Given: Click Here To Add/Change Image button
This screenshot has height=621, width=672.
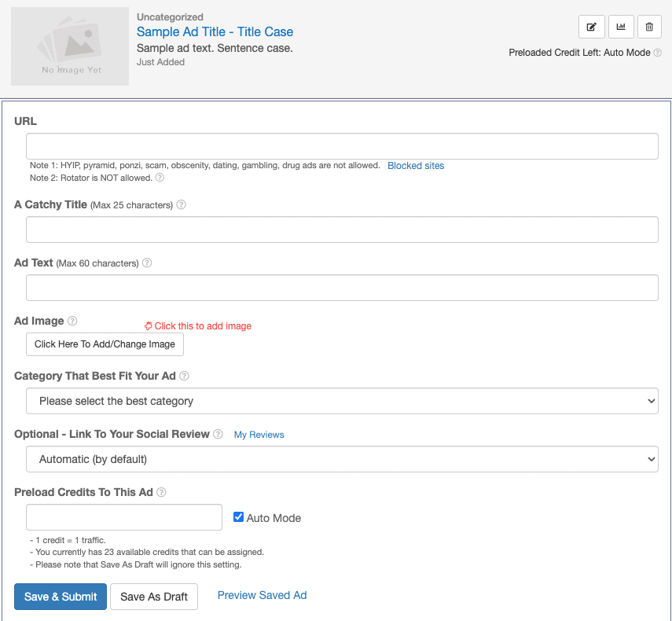Looking at the screenshot, I should (x=105, y=344).
